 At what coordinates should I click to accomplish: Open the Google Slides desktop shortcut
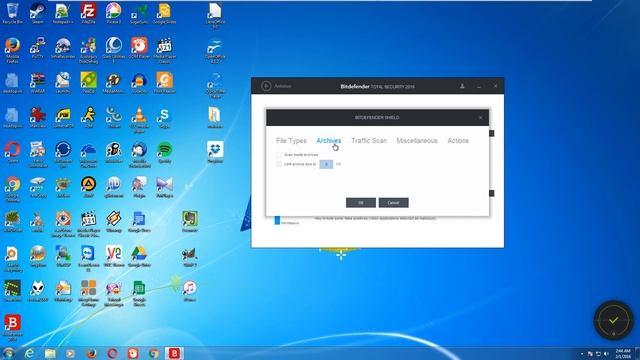[x=164, y=13]
